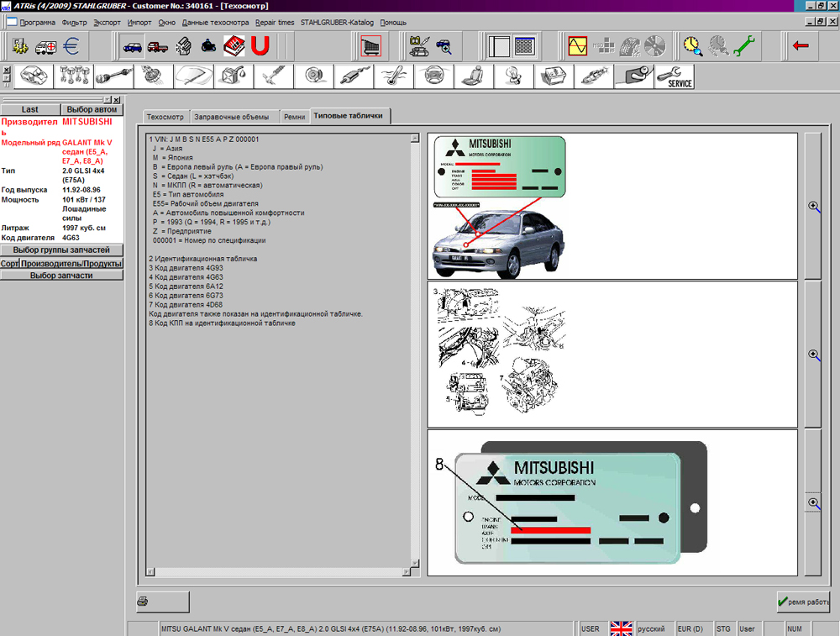This screenshot has height=636, width=840.
Task: Click the Выбор запчасти button
Action: (x=61, y=276)
